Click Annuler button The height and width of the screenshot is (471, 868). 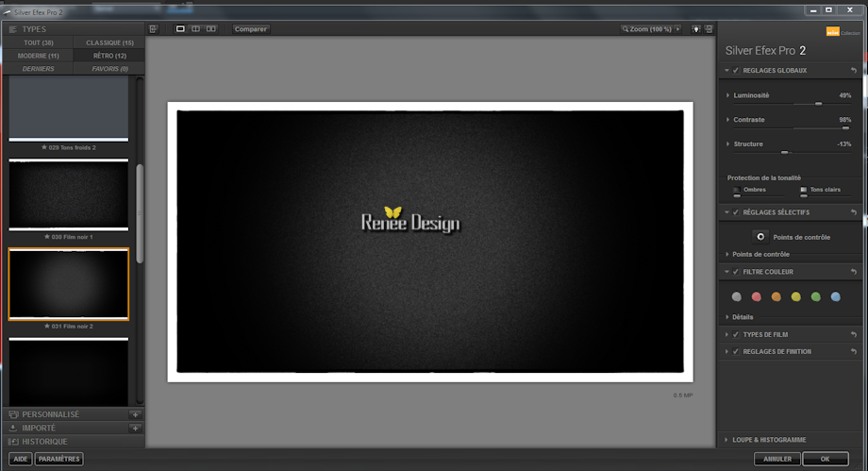[x=777, y=459]
